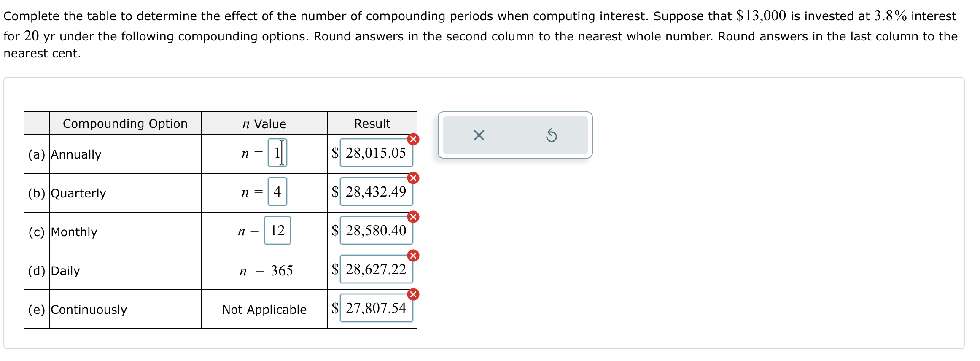Click the Not Applicable cell
Image resolution: width=980 pixels, height=361 pixels.
coord(264,309)
